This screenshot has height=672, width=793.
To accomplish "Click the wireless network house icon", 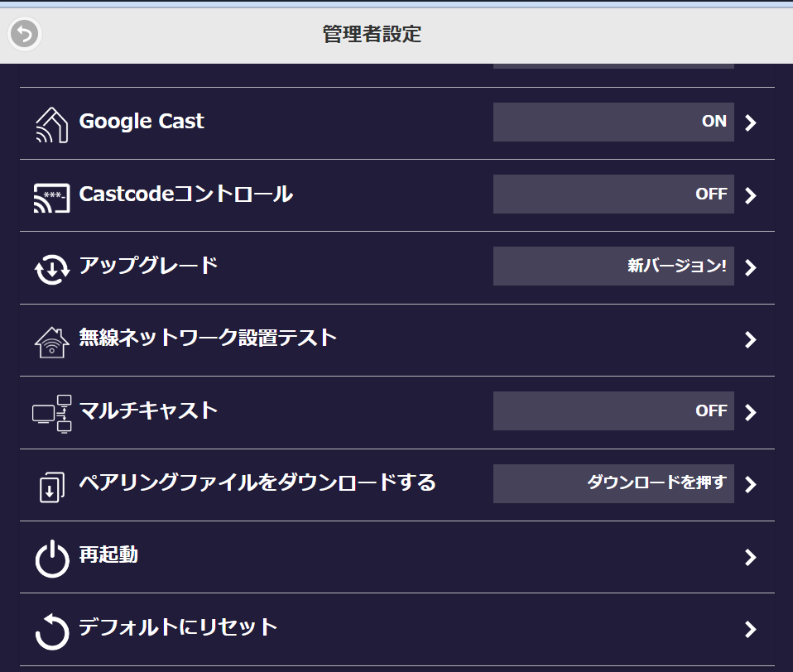I will (51, 341).
